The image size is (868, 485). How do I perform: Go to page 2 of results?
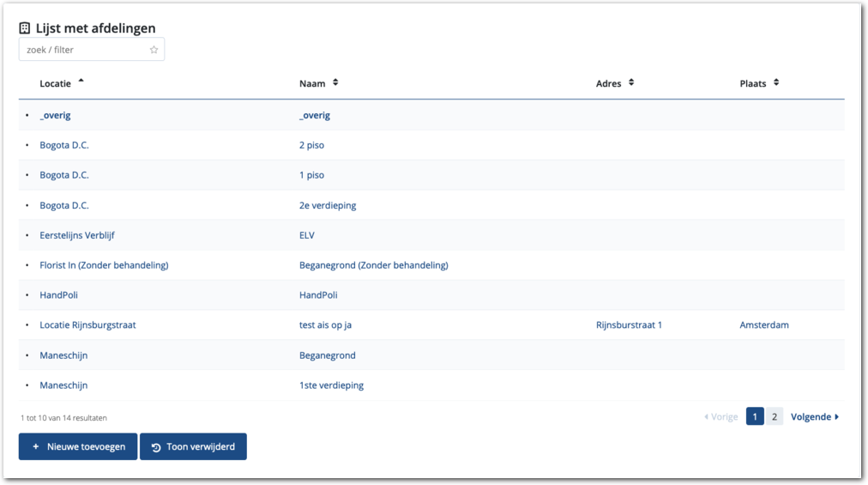[774, 416]
